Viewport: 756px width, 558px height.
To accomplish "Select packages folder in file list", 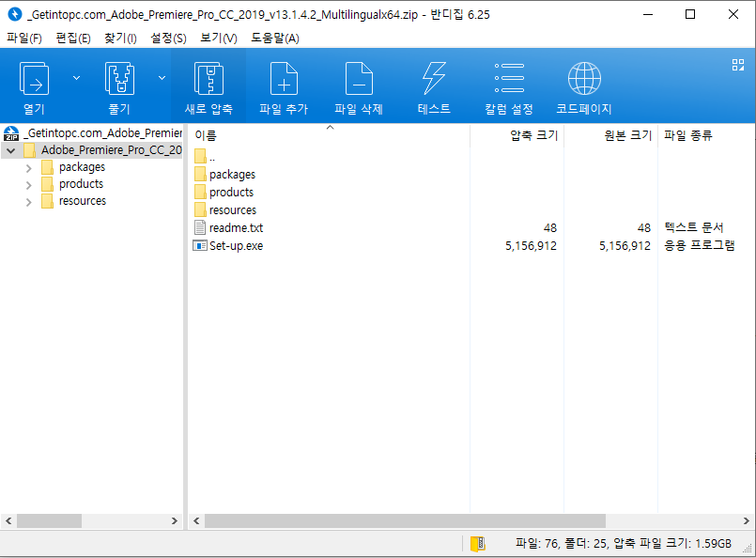I will click(232, 175).
